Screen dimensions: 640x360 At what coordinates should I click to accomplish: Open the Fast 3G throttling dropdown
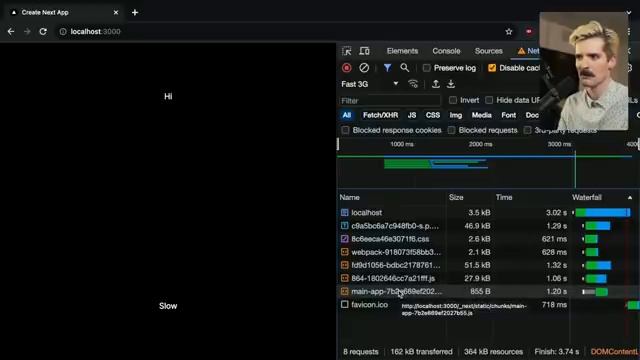[x=369, y=84]
